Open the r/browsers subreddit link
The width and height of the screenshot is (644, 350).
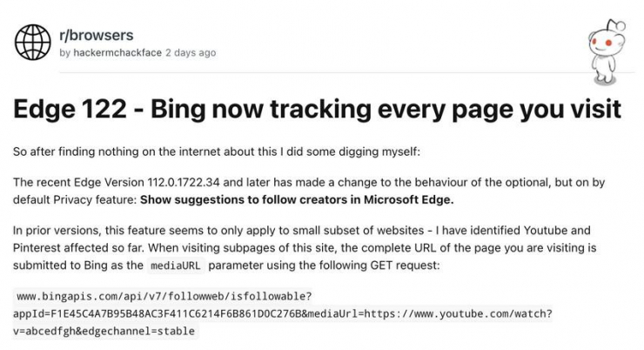[97, 35]
